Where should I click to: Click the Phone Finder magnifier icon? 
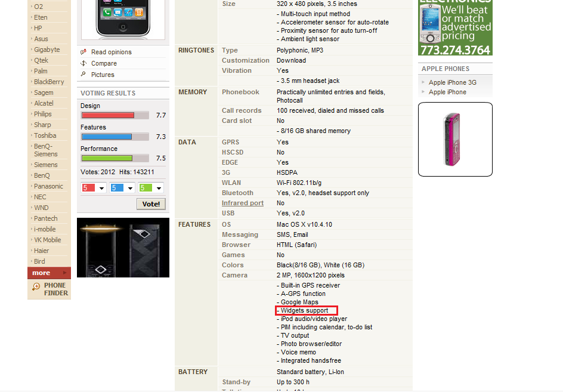pyautogui.click(x=36, y=287)
